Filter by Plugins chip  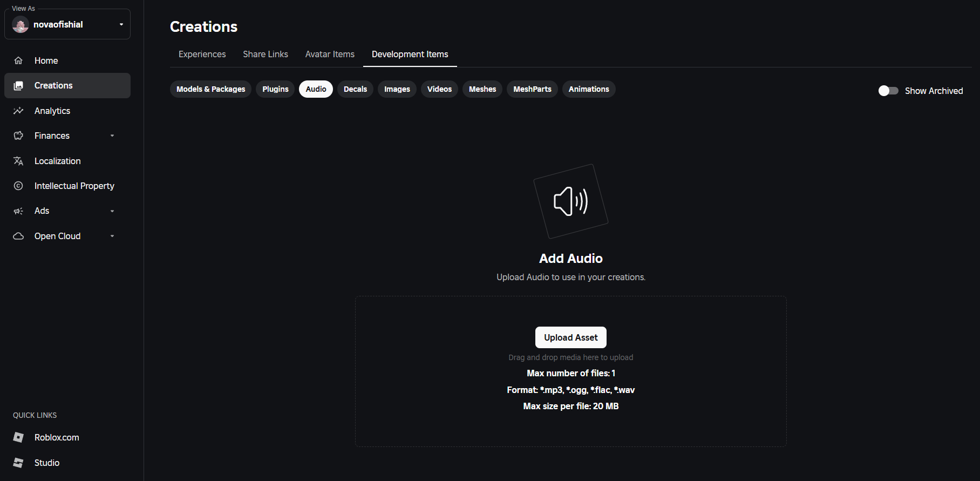[x=276, y=89]
